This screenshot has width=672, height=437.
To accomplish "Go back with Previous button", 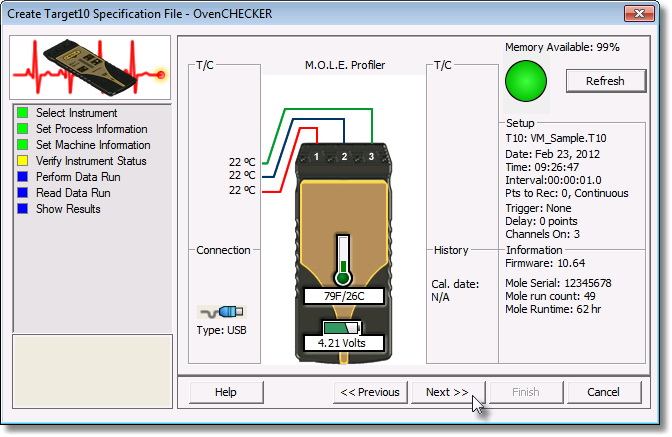I will (x=370, y=392).
